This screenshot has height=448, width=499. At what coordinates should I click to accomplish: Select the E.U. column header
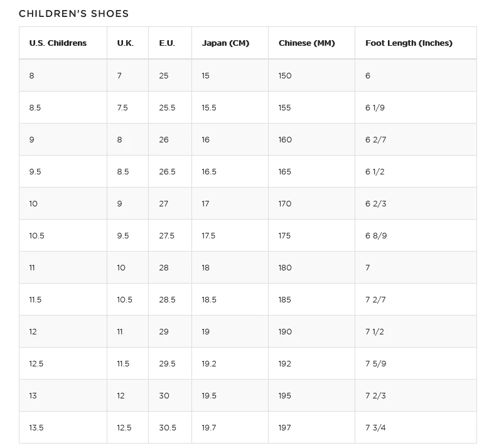[167, 43]
